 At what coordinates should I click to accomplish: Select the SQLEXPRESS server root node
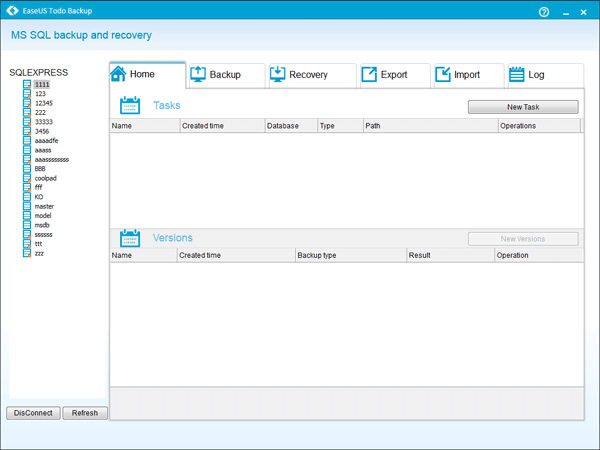pos(38,72)
